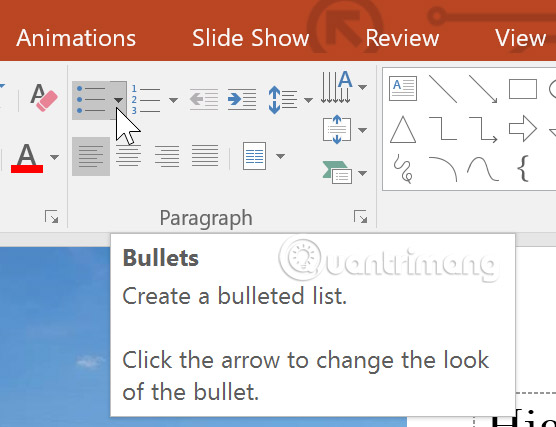
Task: Select the Arrow line shape
Action: 483,89
